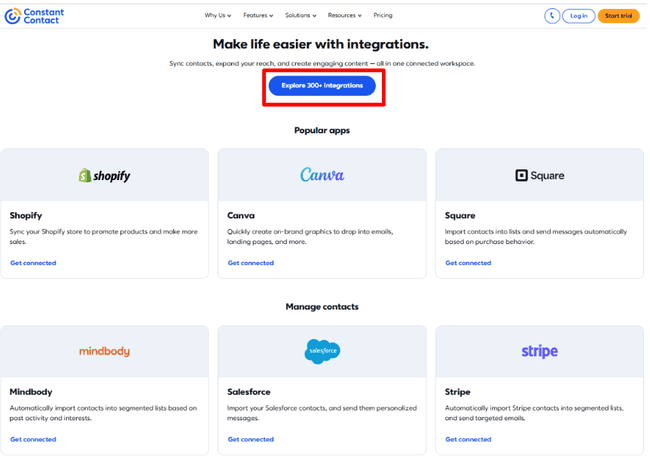This screenshot has width=650, height=467.
Task: Click Get connected under Salesforce
Action: [252, 440]
